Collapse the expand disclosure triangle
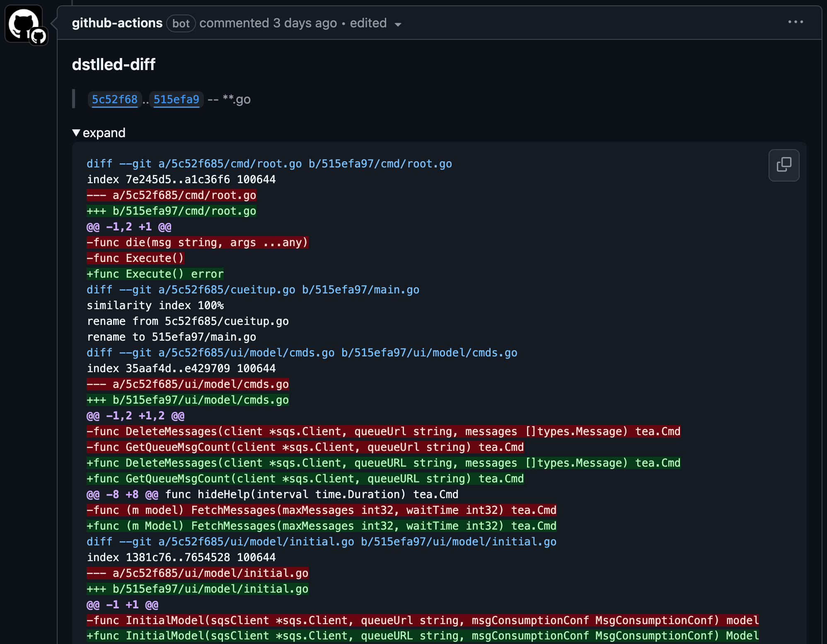The image size is (827, 644). [76, 133]
